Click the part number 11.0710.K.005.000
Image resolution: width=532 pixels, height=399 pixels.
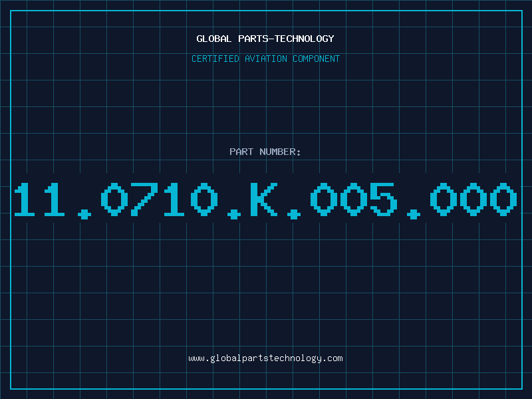click(x=265, y=200)
